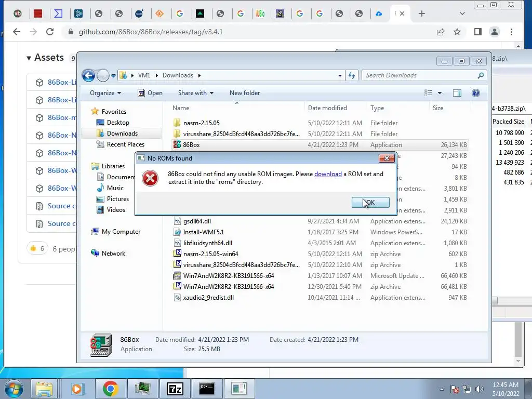Refresh the Downloads folder address bar
The image size is (532, 399).
(x=352, y=75)
